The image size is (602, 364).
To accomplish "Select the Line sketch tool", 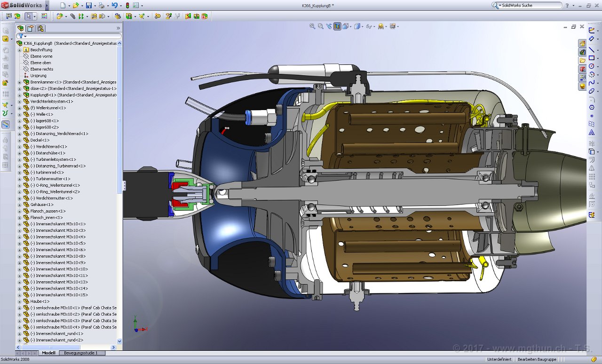I will coord(592,50).
